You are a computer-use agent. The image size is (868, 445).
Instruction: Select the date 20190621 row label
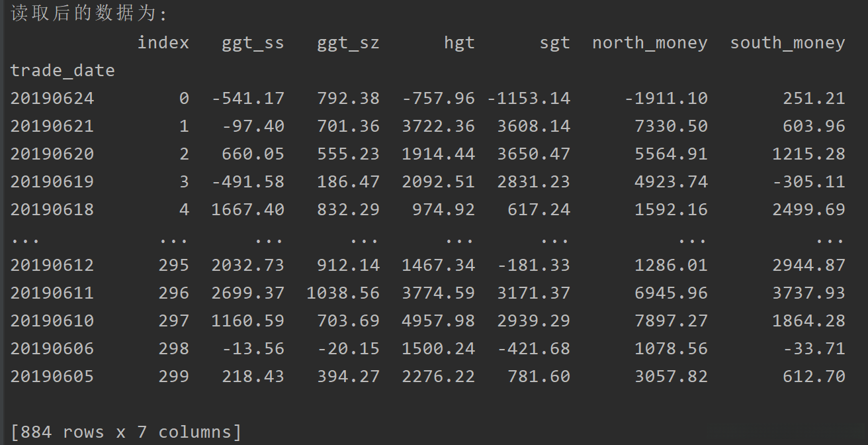52,126
